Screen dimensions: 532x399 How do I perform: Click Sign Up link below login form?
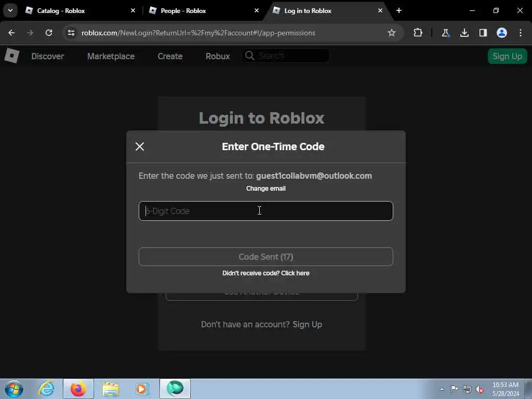point(307,324)
